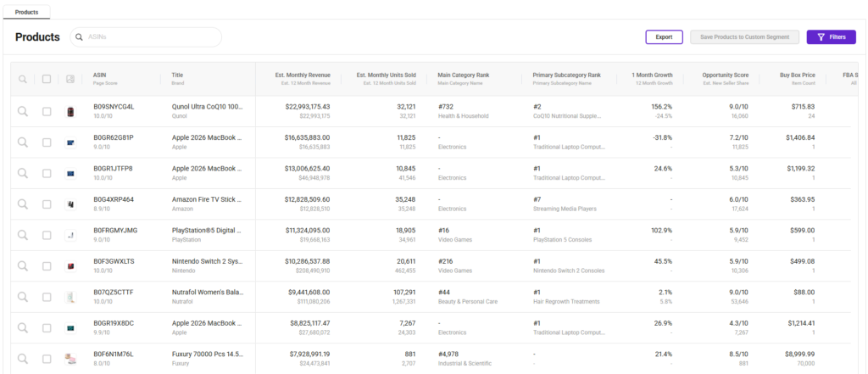
Task: Open thumbnail of MacBook B0GR19X8DC
Action: 70,328
